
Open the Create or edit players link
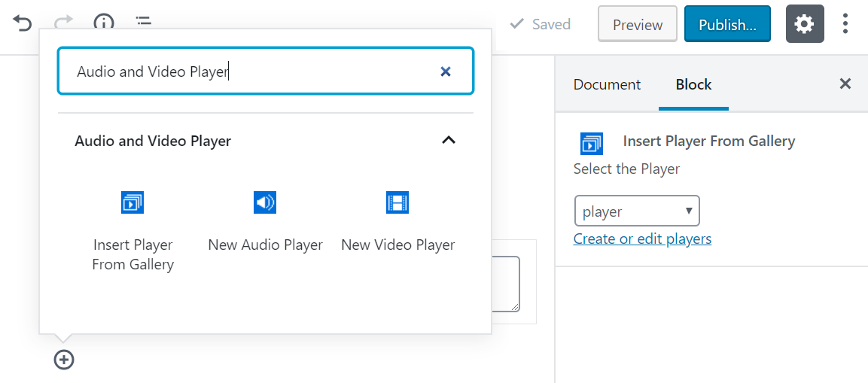642,239
